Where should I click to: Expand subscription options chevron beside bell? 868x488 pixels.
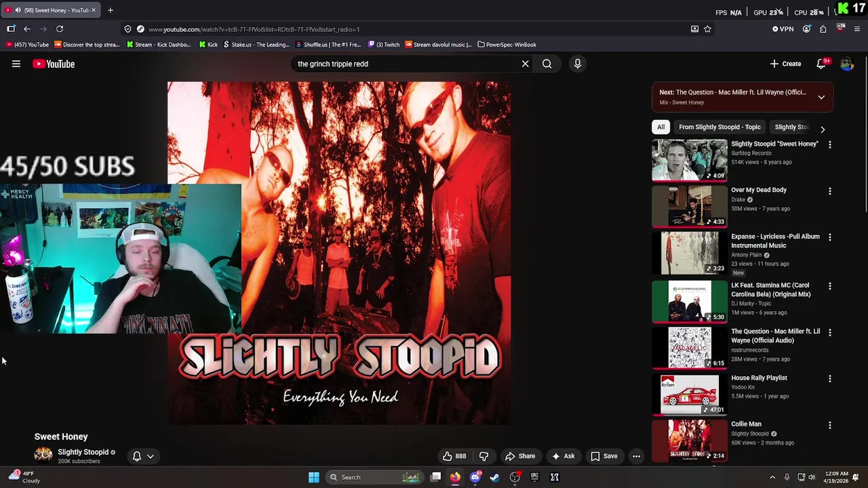click(x=151, y=456)
